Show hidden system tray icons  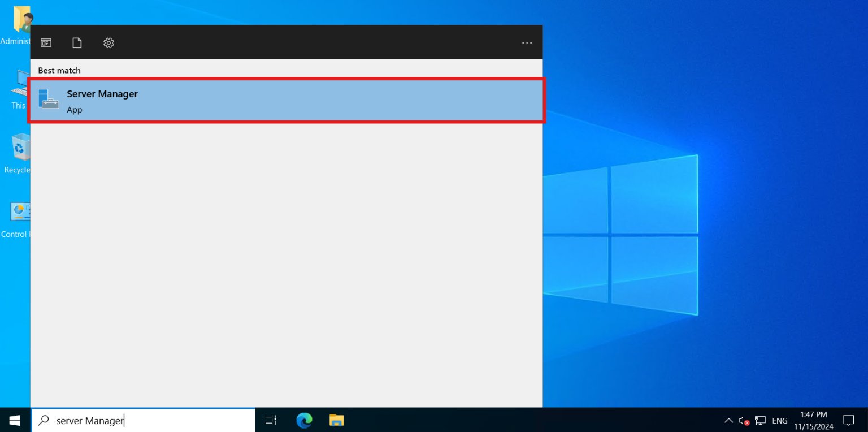pyautogui.click(x=728, y=420)
